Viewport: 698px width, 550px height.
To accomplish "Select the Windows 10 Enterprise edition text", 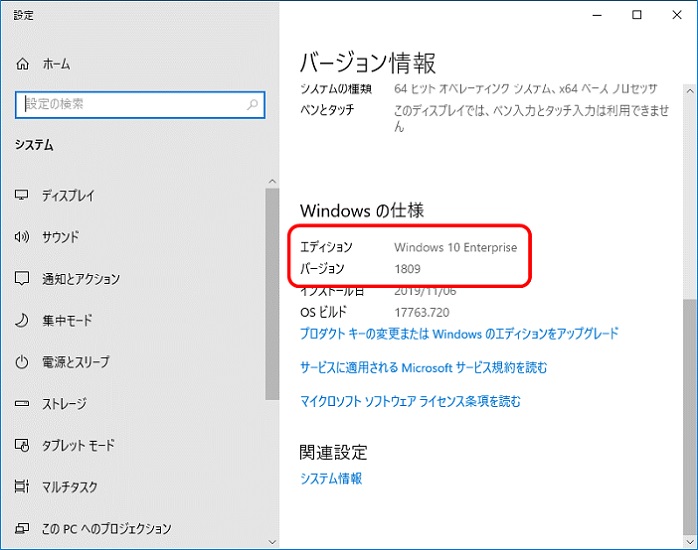I will (456, 247).
